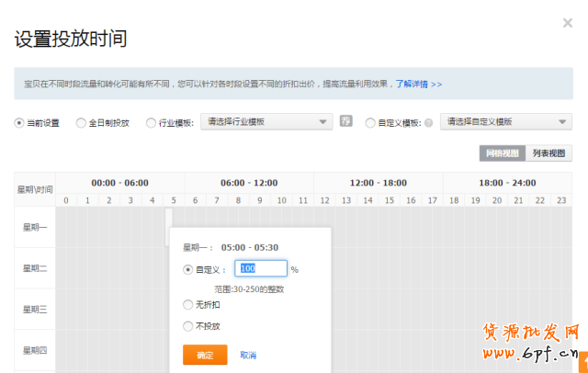This screenshot has height=373, width=588.
Task: Close the 设置投放时间 dialog
Action: coord(567,22)
